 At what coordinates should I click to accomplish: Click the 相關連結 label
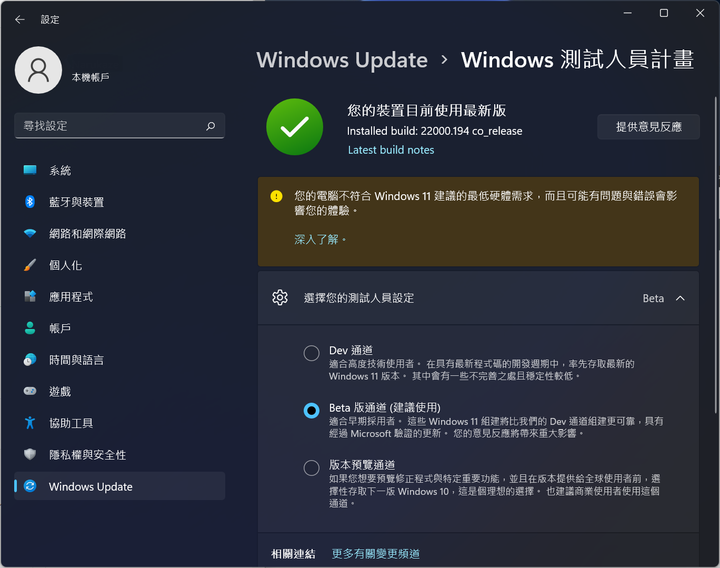tap(293, 554)
